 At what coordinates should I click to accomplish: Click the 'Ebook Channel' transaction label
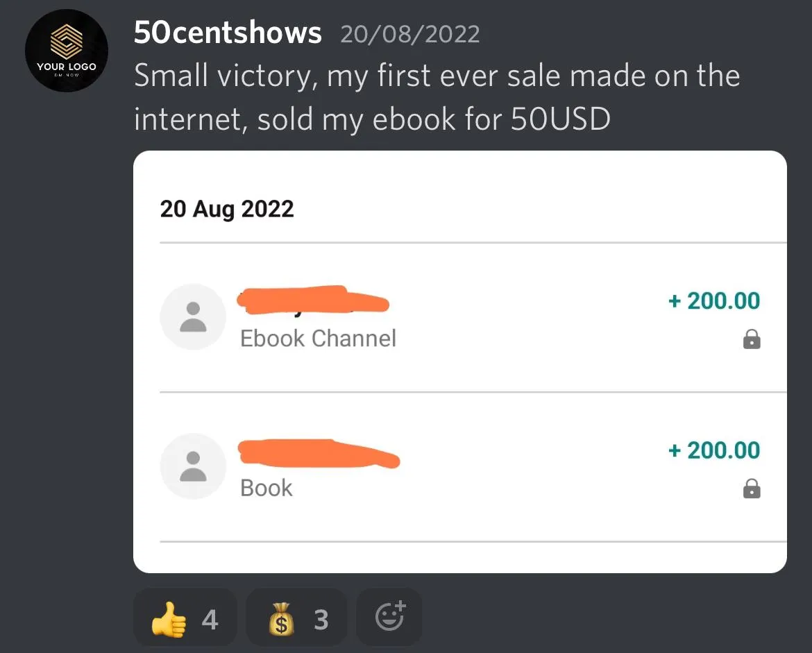point(318,339)
